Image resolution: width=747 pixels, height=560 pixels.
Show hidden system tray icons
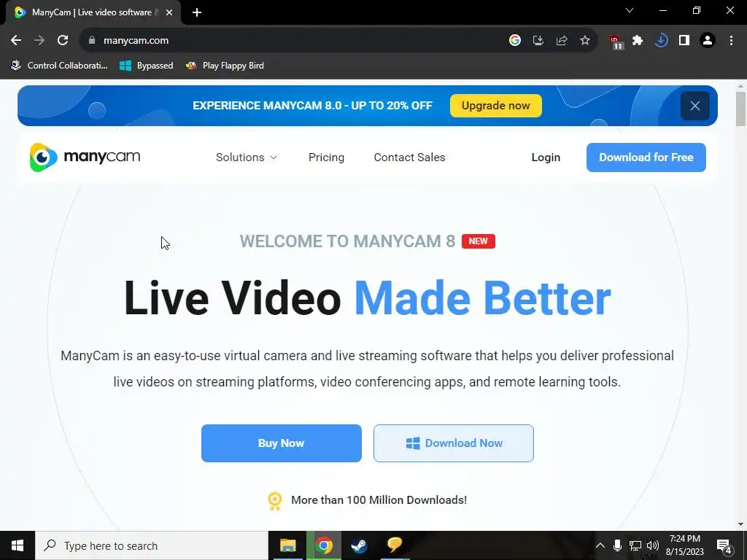click(x=600, y=545)
